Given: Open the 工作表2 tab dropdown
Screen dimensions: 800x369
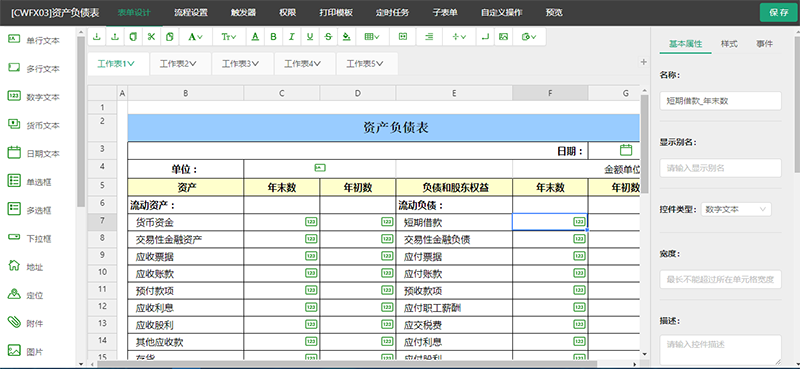Looking at the screenshot, I should pos(193,64).
